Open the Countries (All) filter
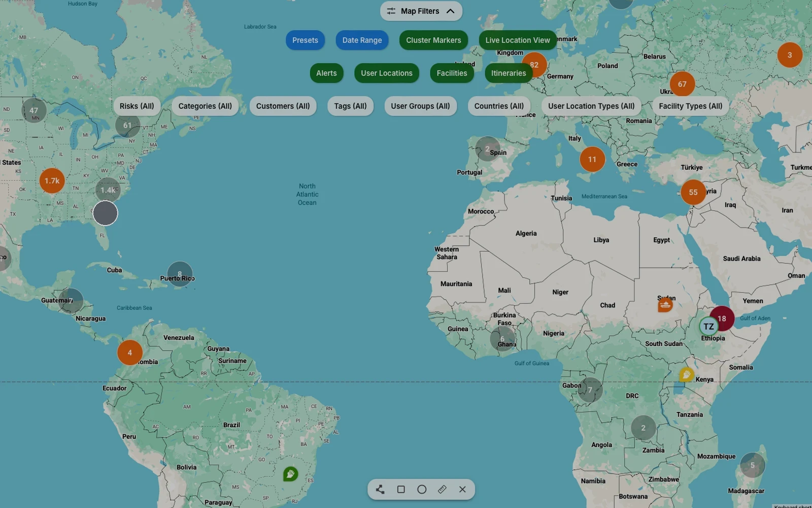This screenshot has width=812, height=508. click(499, 106)
